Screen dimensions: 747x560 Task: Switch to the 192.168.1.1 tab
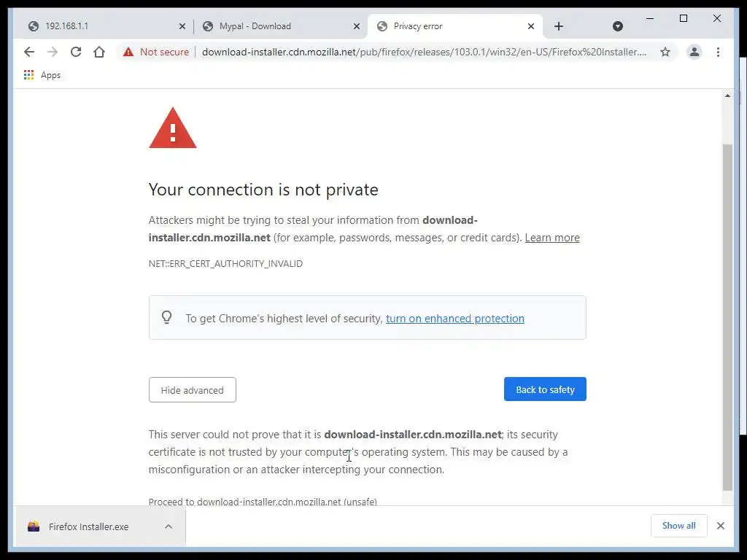[102, 26]
